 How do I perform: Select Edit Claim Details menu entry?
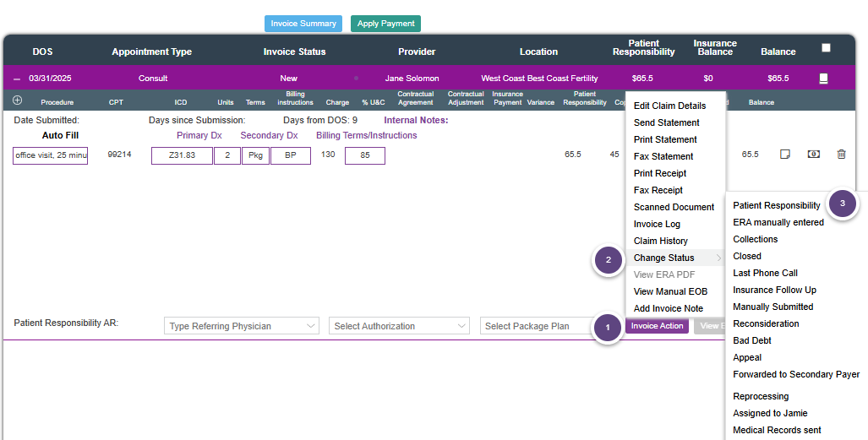point(669,106)
